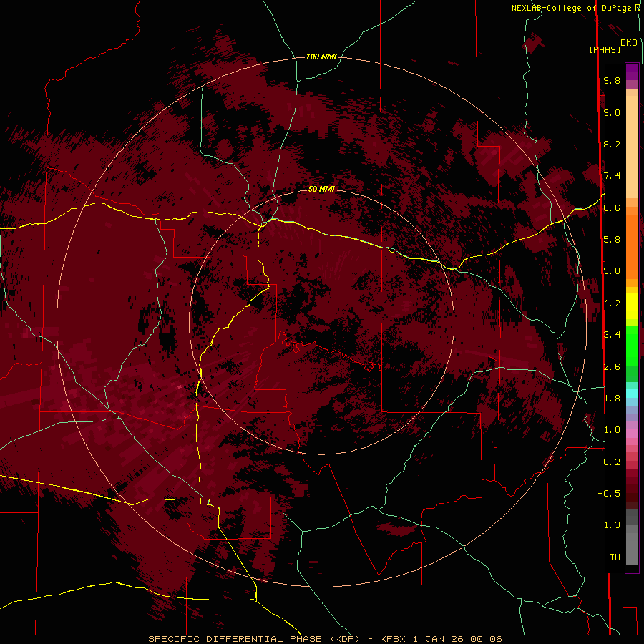This screenshot has height=644, width=644.
Task: Click the 5.0 scale label
Action: (612, 271)
